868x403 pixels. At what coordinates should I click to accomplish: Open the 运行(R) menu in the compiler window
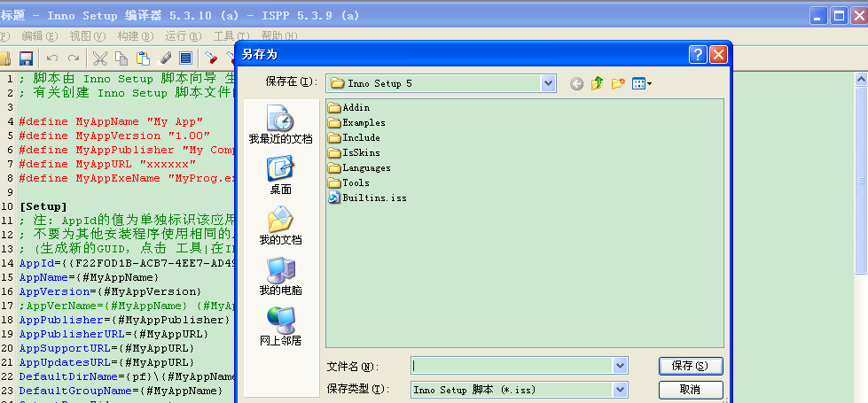[184, 36]
